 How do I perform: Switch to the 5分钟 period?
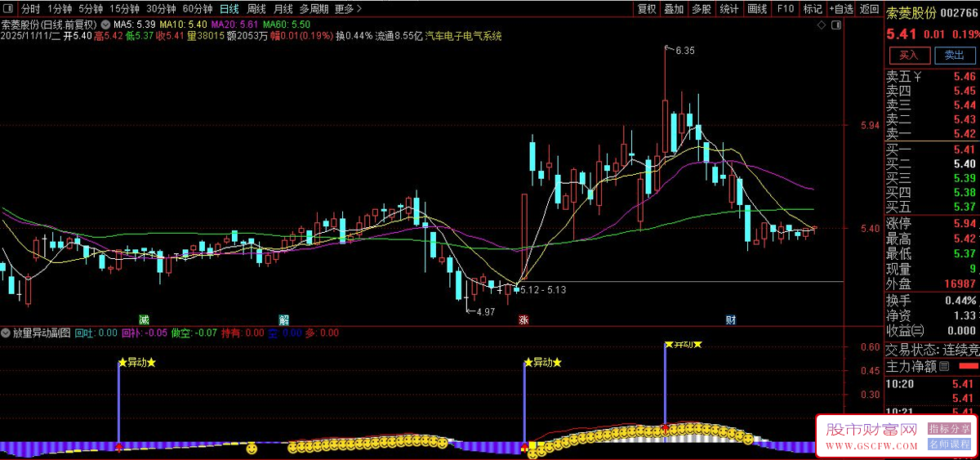click(x=91, y=9)
